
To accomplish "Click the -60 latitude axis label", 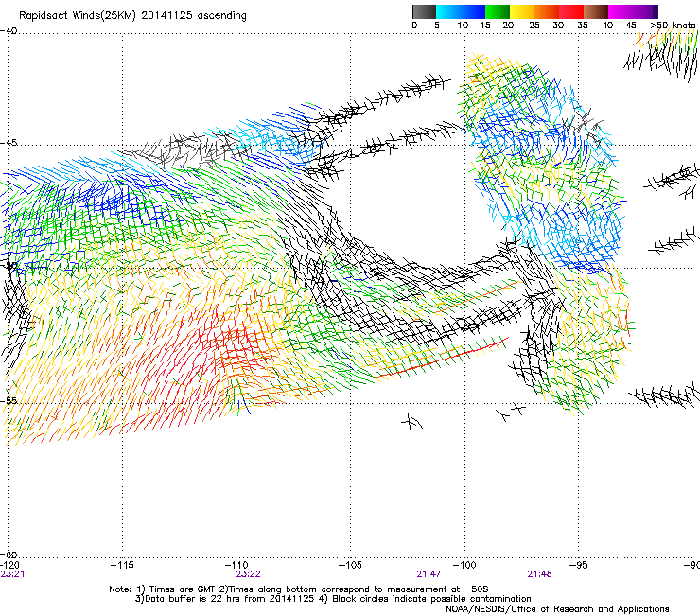I will click(9, 554).
